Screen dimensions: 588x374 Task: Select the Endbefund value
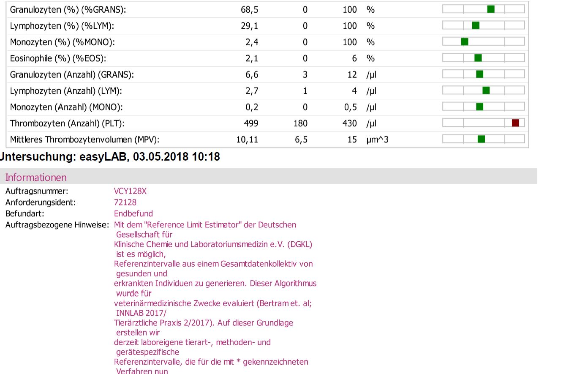[133, 214]
